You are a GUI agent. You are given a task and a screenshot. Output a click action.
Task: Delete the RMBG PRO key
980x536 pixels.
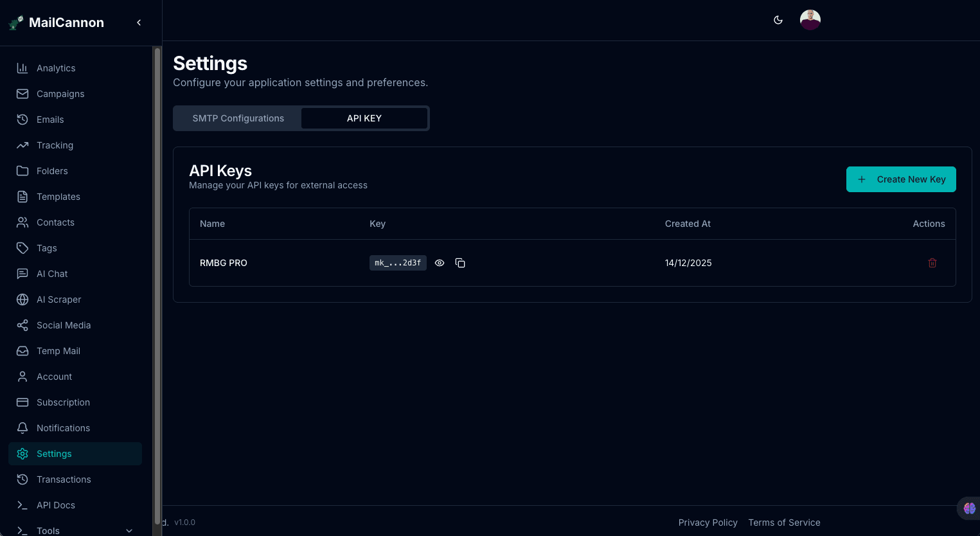[x=932, y=263]
